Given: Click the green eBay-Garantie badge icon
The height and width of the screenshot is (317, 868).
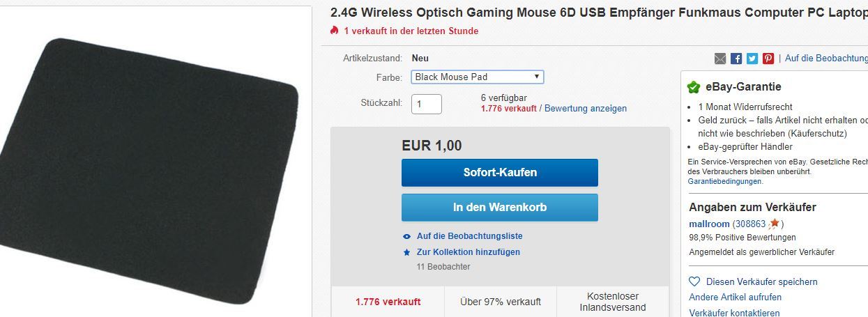Looking at the screenshot, I should pyautogui.click(x=694, y=87).
